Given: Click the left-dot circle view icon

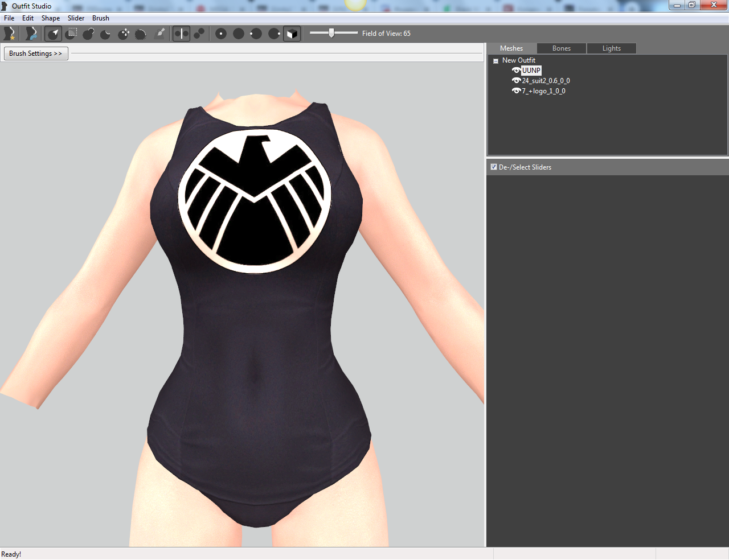Looking at the screenshot, I should point(256,34).
